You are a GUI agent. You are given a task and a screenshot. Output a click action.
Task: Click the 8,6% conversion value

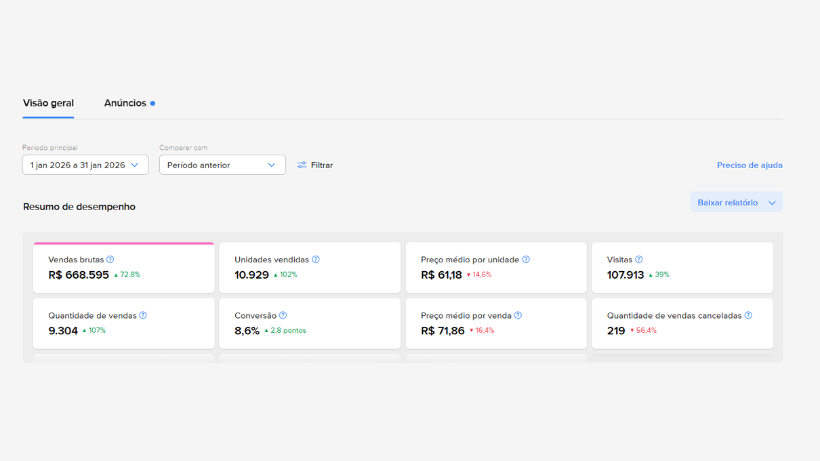click(247, 331)
